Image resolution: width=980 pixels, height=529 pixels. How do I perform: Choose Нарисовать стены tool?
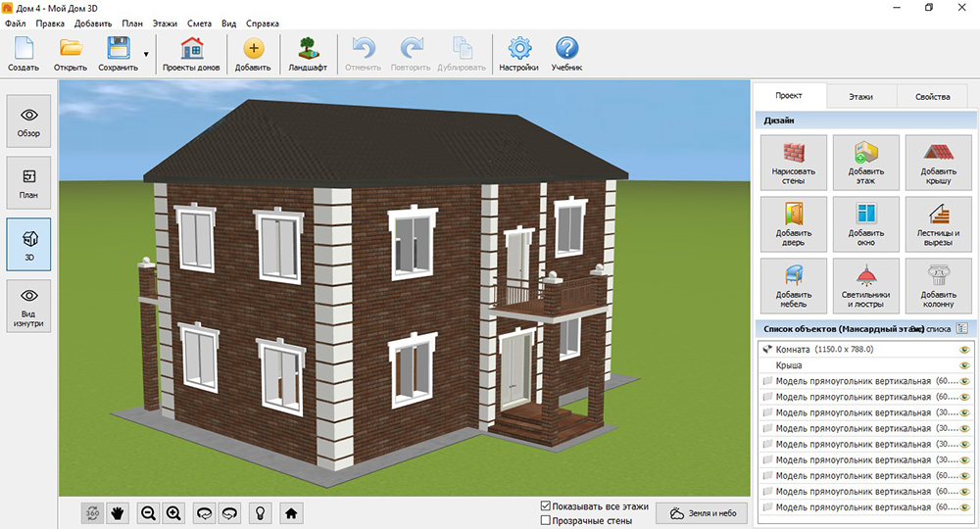(x=794, y=163)
